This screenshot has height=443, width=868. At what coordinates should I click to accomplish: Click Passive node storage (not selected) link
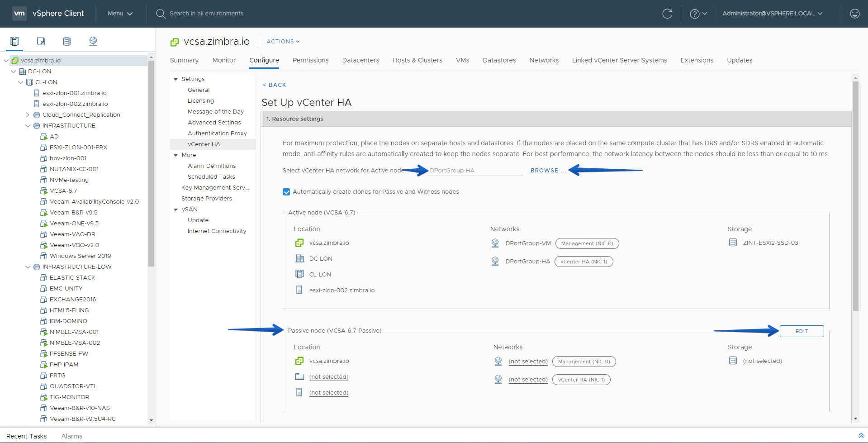pyautogui.click(x=762, y=361)
